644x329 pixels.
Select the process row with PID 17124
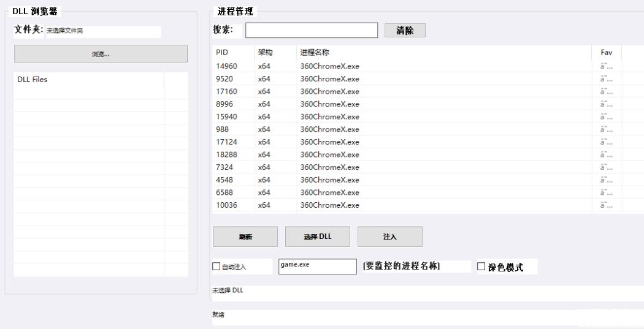[428, 142]
